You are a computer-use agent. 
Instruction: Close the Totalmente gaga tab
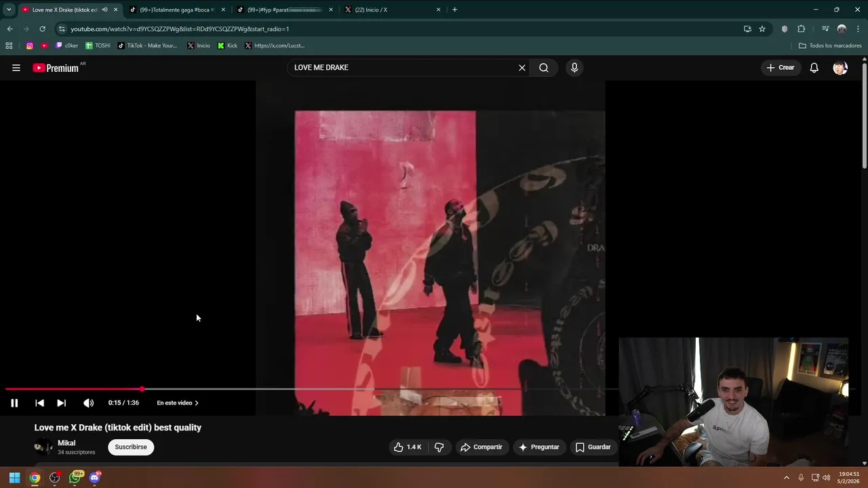[x=223, y=9]
